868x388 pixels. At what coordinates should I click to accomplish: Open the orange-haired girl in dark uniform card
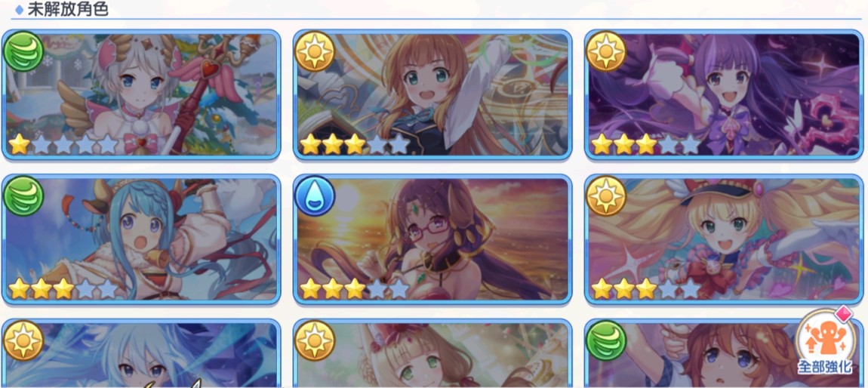432,94
